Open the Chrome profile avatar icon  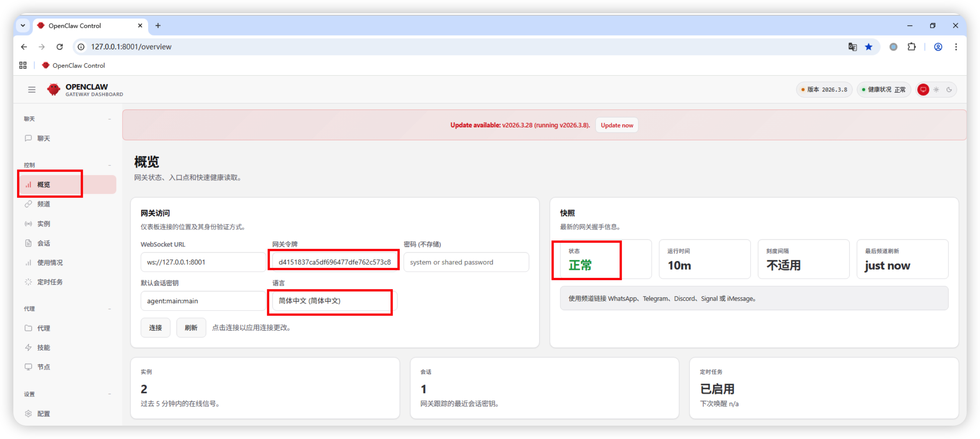(x=938, y=47)
